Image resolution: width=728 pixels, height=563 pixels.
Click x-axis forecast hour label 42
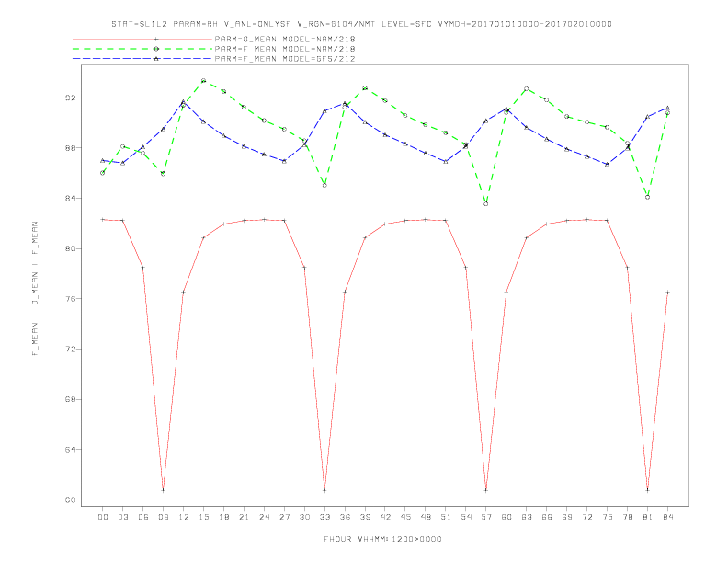pos(385,517)
